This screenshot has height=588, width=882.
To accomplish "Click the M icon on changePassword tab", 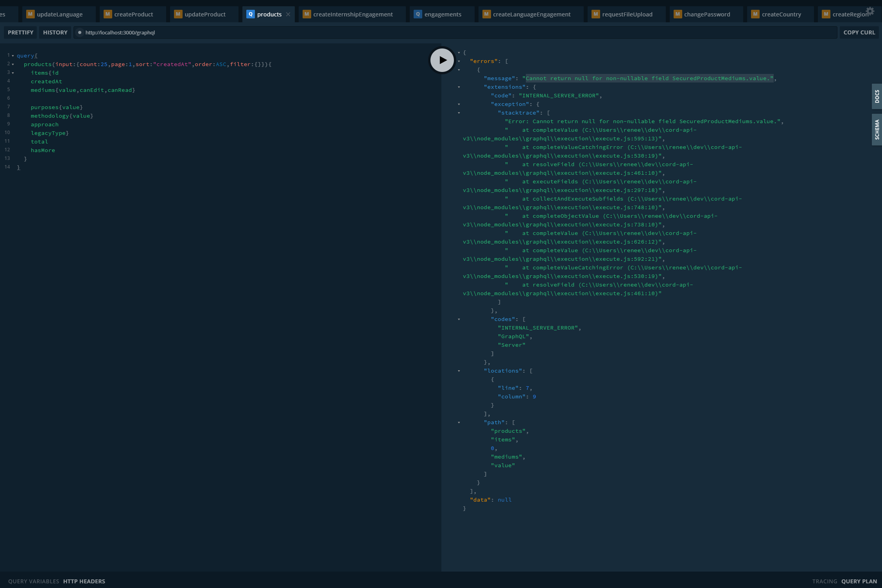I will pos(678,14).
